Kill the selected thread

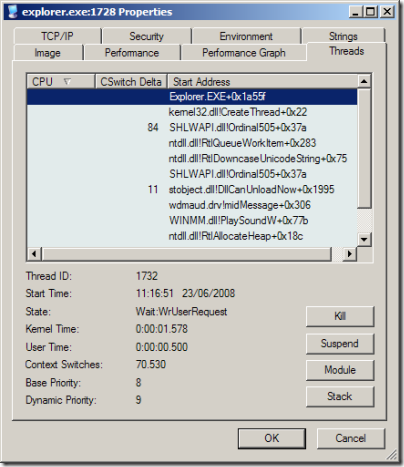(x=340, y=316)
